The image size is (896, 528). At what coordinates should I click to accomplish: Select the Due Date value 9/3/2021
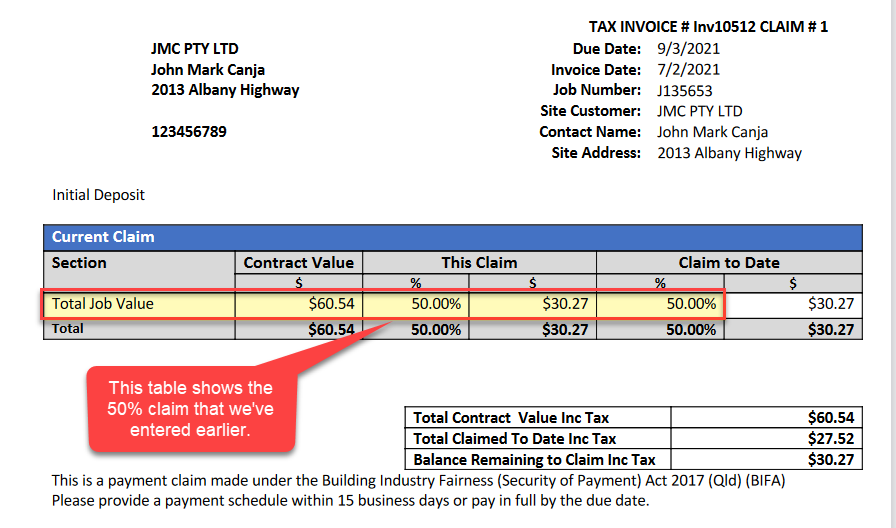click(x=688, y=48)
